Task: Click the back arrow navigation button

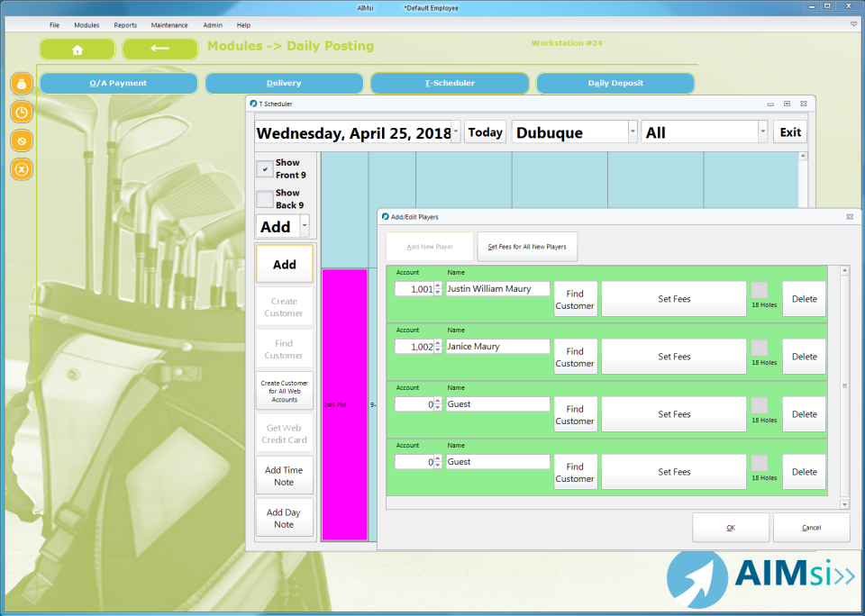Action: [x=159, y=49]
